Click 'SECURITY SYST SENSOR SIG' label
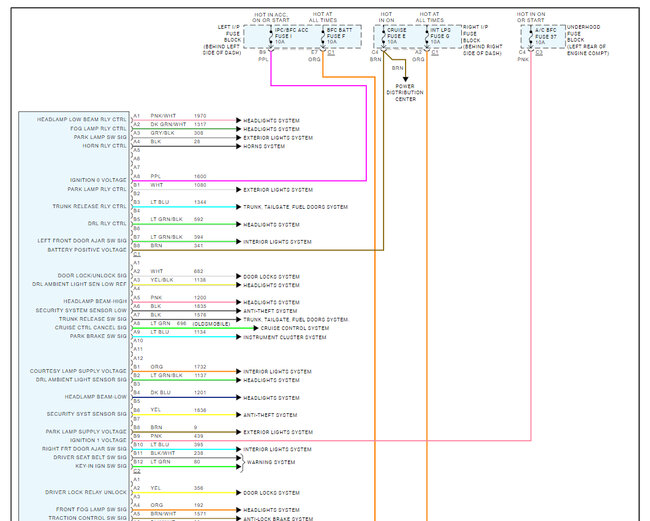650x521 pixels. 87,414
